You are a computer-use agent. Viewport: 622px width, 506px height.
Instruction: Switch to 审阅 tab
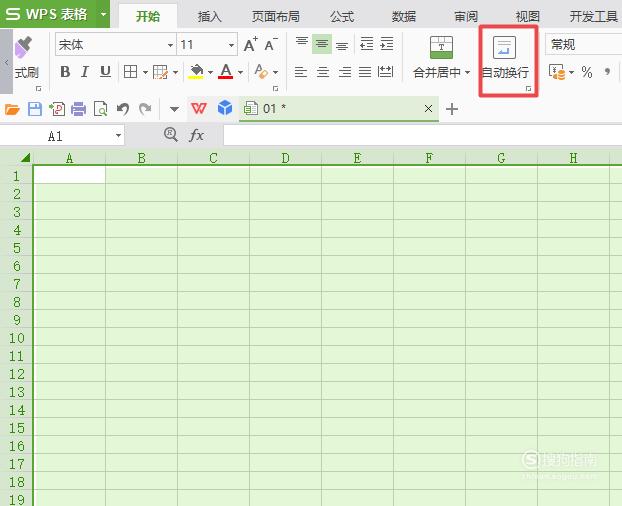point(466,17)
